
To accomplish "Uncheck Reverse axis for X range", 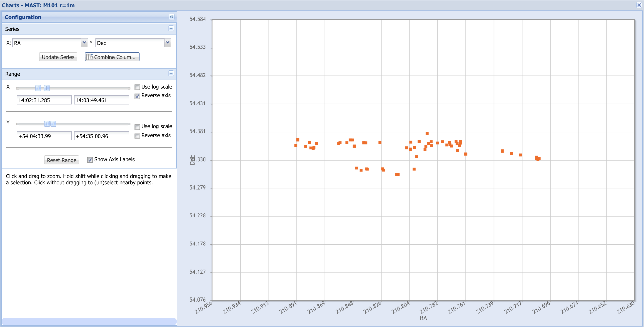I will [x=137, y=96].
